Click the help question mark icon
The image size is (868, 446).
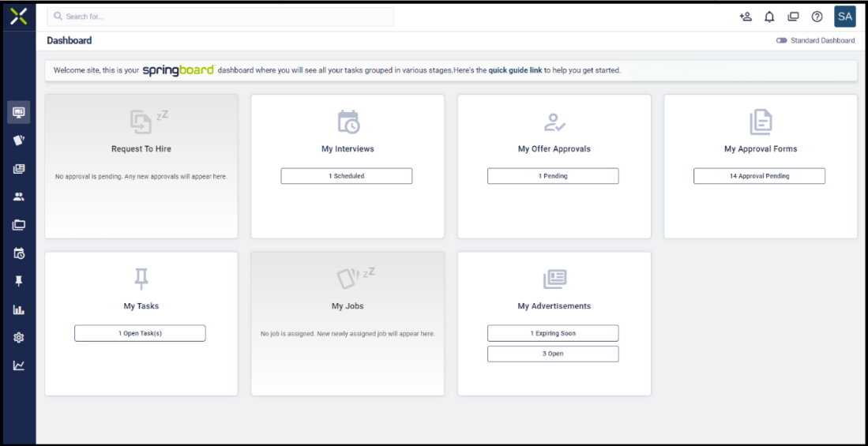point(817,17)
